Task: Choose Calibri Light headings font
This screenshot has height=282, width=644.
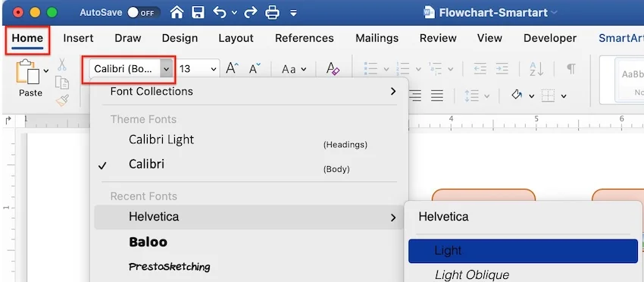Action: coord(250,139)
